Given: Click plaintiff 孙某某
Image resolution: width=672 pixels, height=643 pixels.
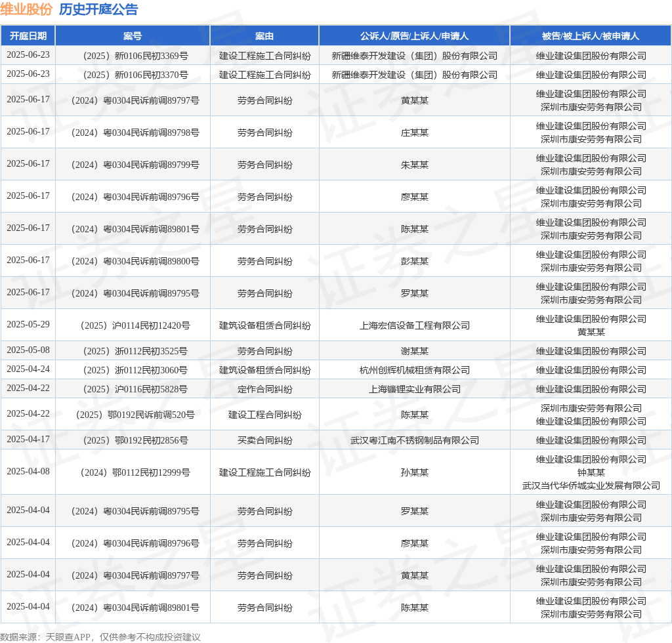Looking at the screenshot, I should [415, 472].
